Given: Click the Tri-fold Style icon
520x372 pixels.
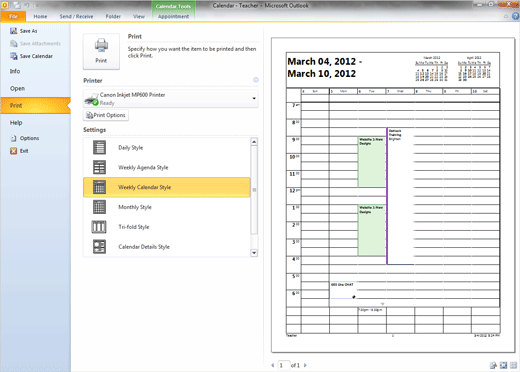Looking at the screenshot, I should [x=99, y=227].
